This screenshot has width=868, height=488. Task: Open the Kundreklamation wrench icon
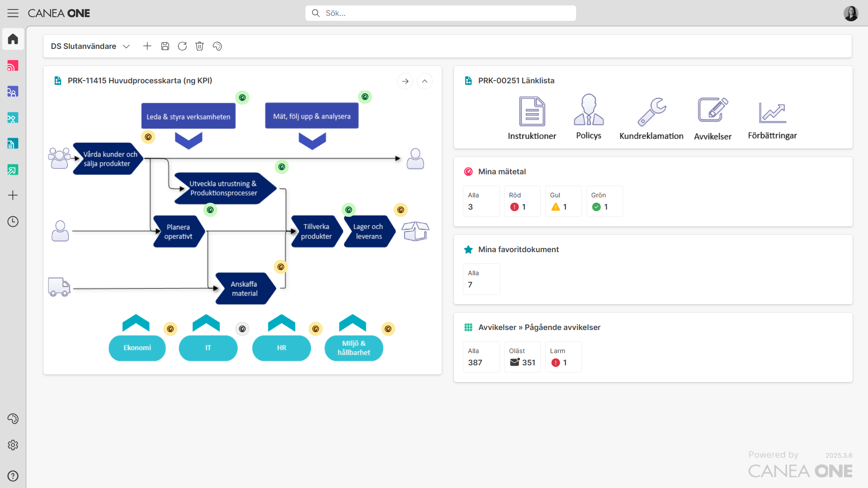point(651,111)
